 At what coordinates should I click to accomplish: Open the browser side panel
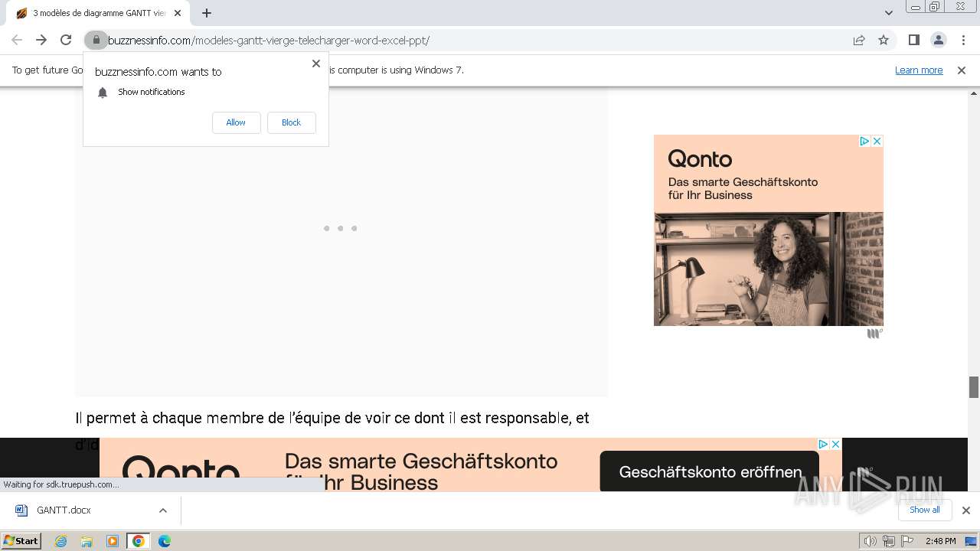(x=913, y=40)
